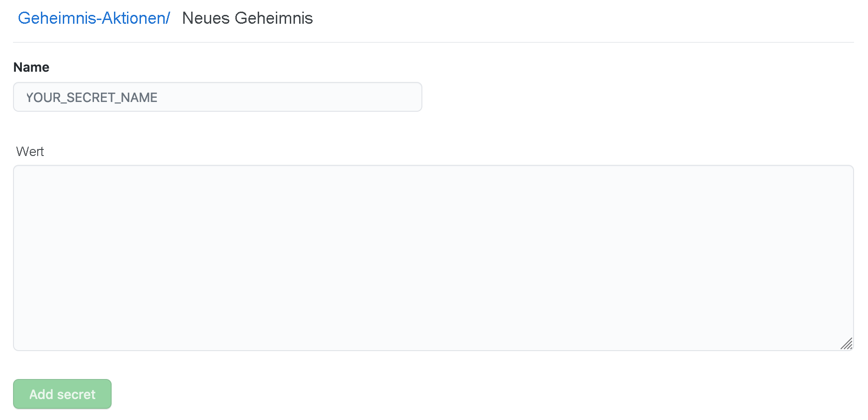Click the YOUR_SECRET_NAME placeholder text

pyautogui.click(x=92, y=97)
